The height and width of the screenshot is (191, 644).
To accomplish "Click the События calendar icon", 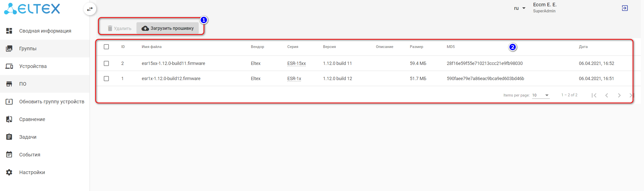I will (x=9, y=155).
